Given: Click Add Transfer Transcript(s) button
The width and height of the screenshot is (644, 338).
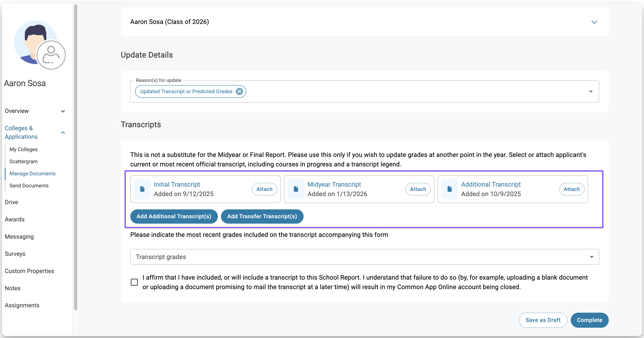Looking at the screenshot, I should click(x=262, y=216).
